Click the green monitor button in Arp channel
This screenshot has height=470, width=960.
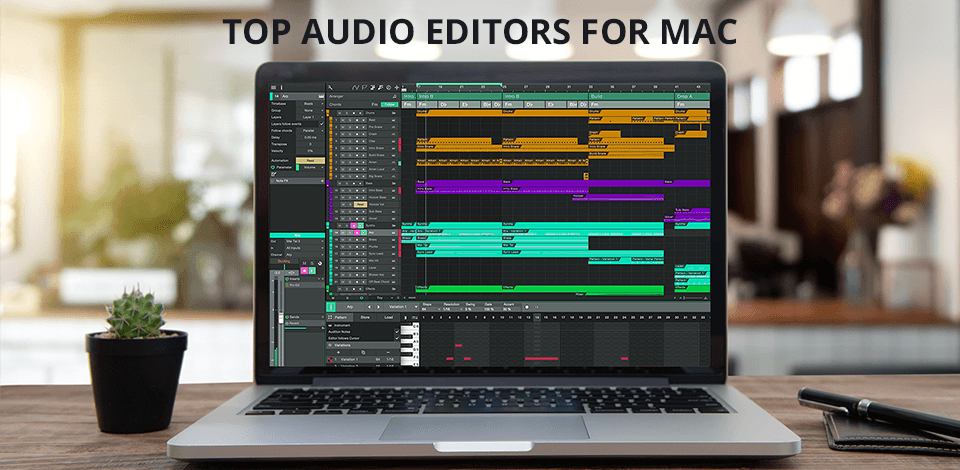point(312,270)
